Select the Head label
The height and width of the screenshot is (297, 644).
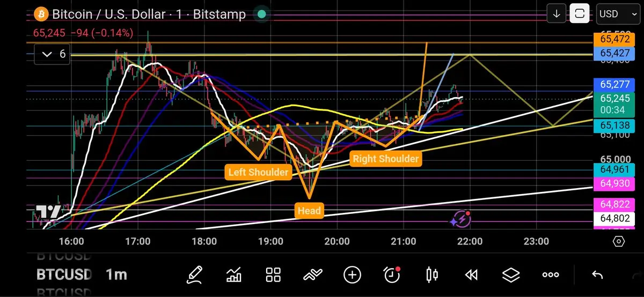[309, 211]
